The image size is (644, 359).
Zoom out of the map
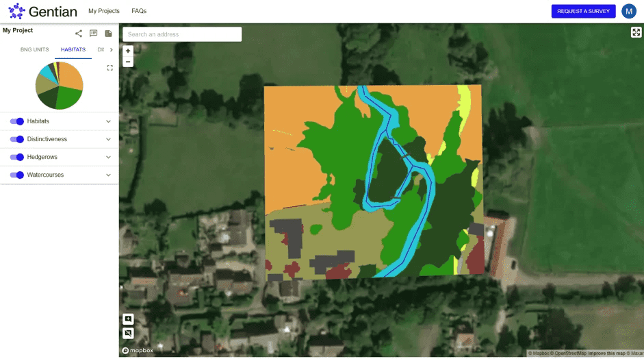(x=128, y=62)
